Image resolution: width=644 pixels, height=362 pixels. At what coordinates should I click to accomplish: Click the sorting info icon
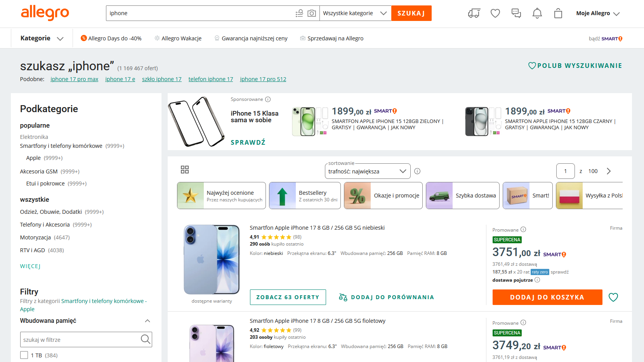click(417, 171)
